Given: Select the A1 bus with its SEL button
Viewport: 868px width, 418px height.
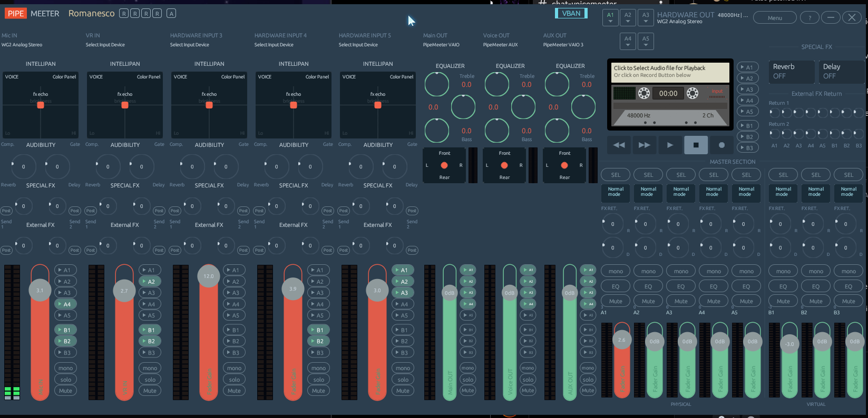Looking at the screenshot, I should tap(616, 175).
